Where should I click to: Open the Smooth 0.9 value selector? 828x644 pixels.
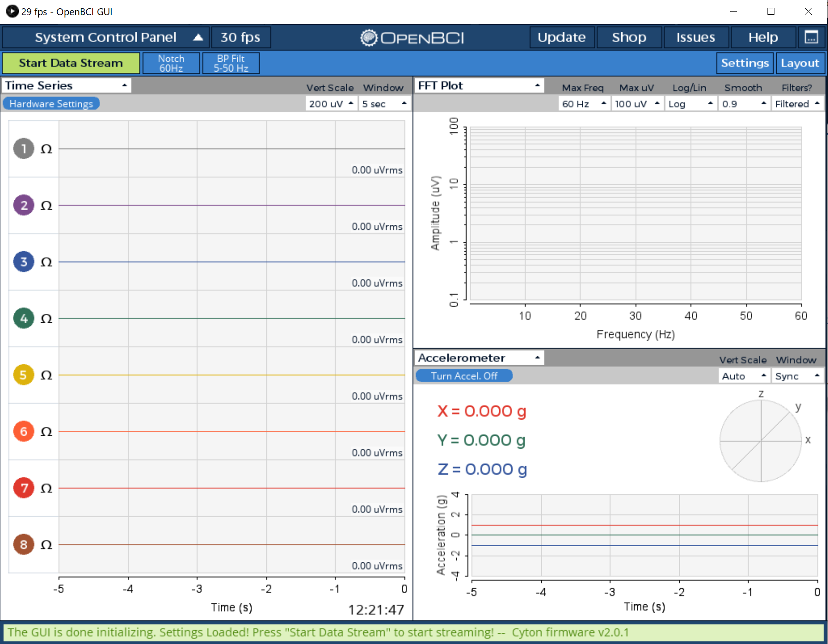click(x=743, y=104)
